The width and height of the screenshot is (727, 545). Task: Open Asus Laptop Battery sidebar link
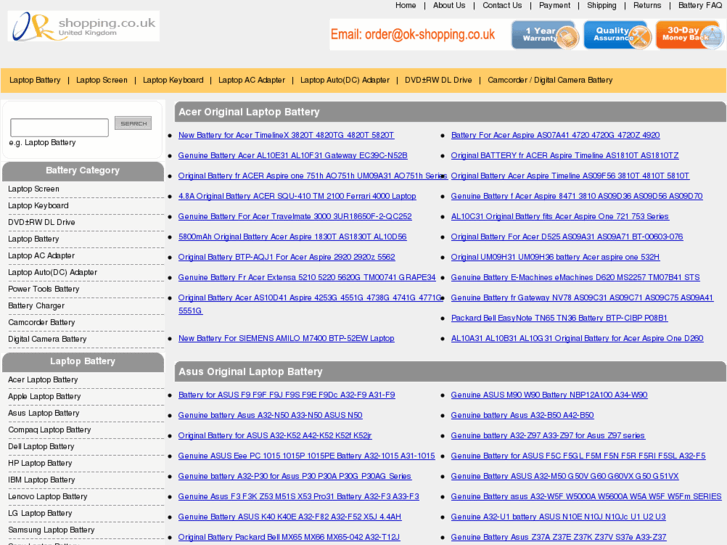(44, 413)
